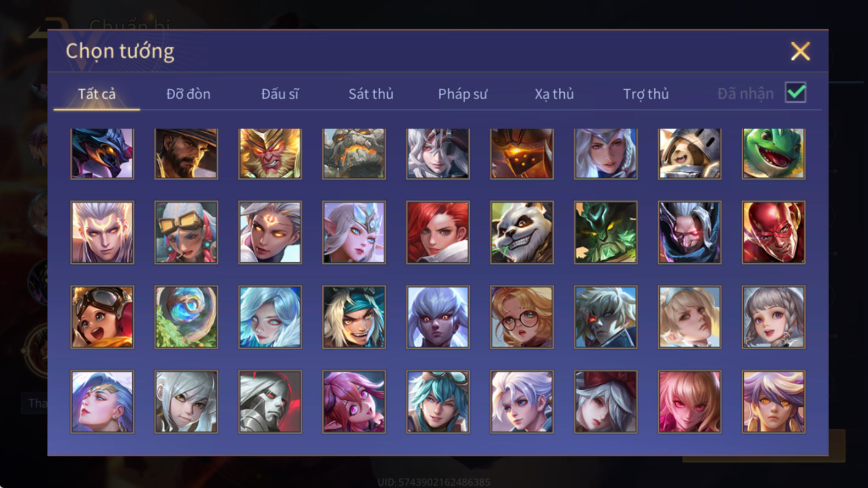Screen dimensions: 868x488
Task: Choose the green tree monster hero portrait
Action: pyautogui.click(x=606, y=232)
